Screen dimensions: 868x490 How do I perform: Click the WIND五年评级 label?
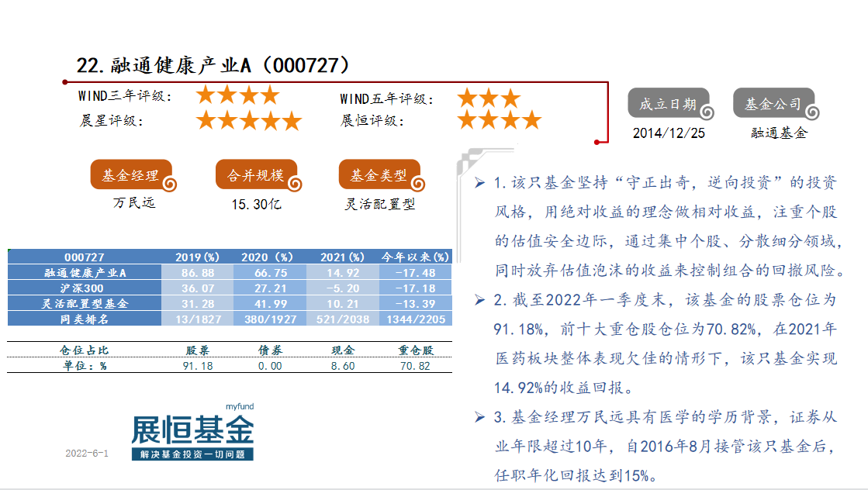coord(386,99)
